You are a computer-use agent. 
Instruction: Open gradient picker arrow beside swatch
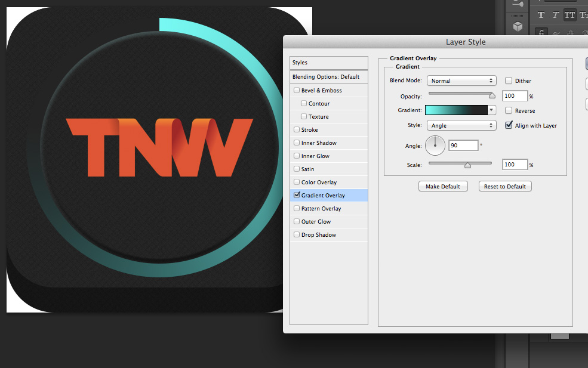pos(492,110)
